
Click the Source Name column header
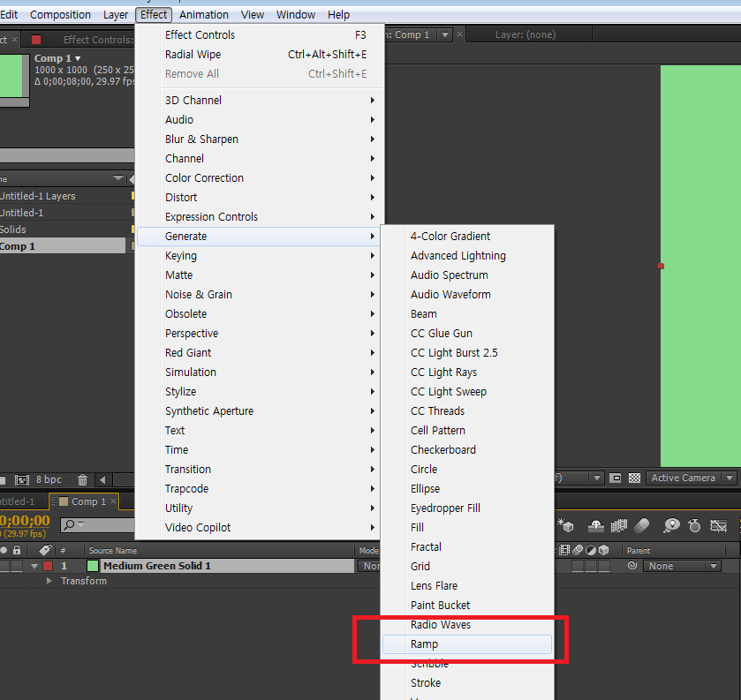[112, 550]
